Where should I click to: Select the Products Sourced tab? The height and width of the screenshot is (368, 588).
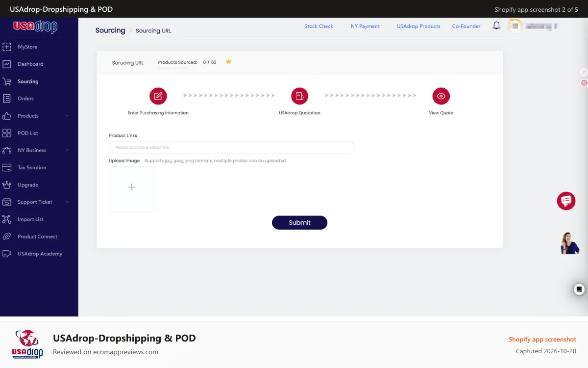coord(177,62)
